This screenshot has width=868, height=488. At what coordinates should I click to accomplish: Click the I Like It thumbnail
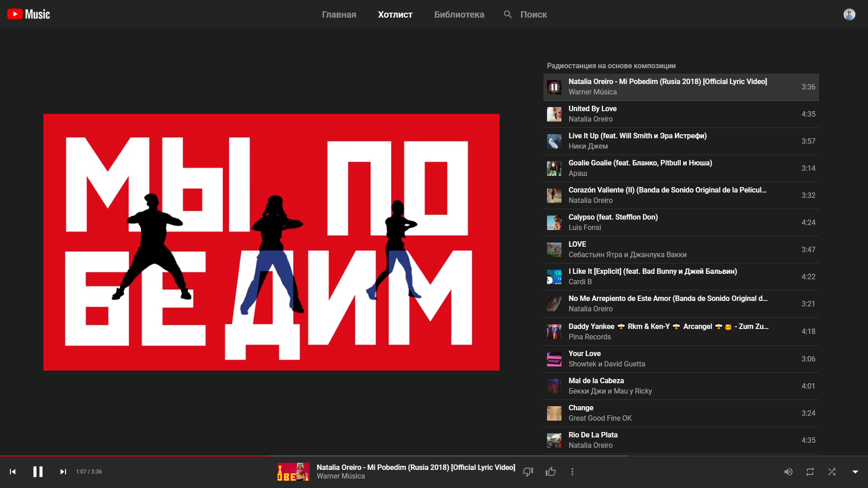pos(554,277)
